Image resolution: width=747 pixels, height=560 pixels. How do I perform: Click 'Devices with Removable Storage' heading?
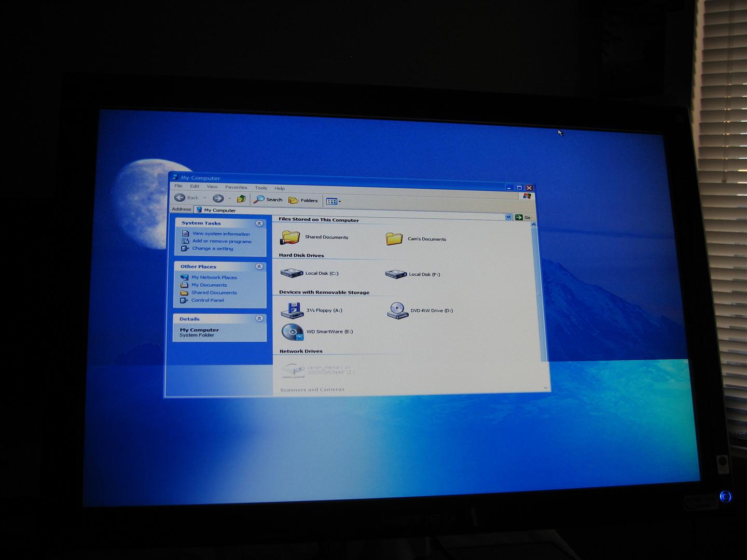[324, 292]
